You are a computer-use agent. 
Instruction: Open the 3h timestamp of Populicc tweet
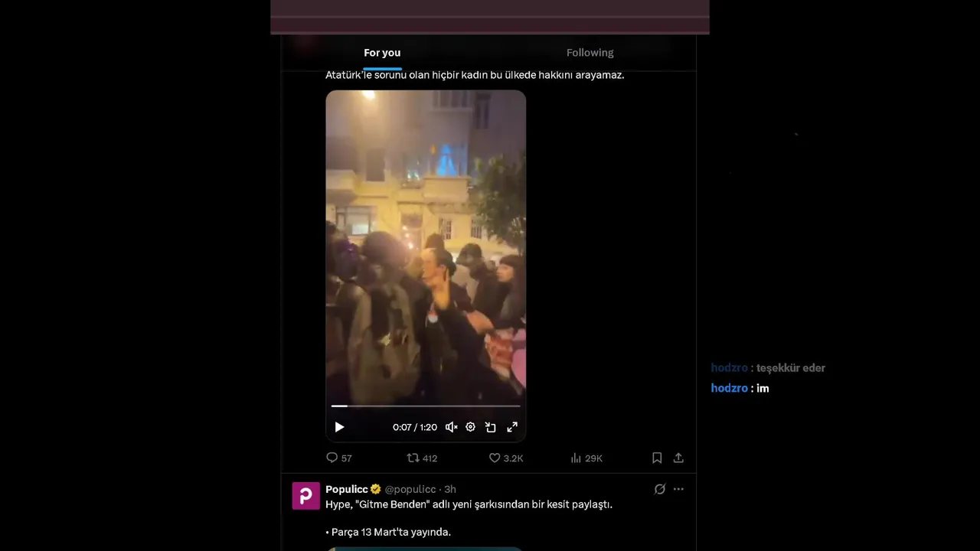pos(450,489)
